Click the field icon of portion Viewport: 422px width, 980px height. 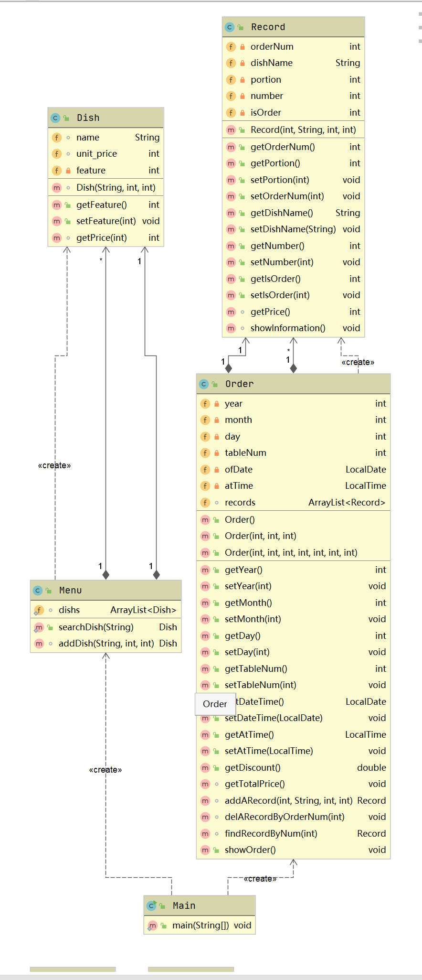click(x=231, y=80)
